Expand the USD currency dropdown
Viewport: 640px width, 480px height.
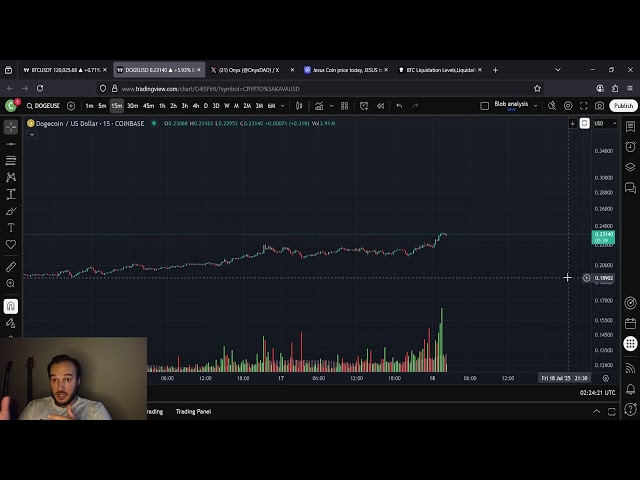coord(602,123)
